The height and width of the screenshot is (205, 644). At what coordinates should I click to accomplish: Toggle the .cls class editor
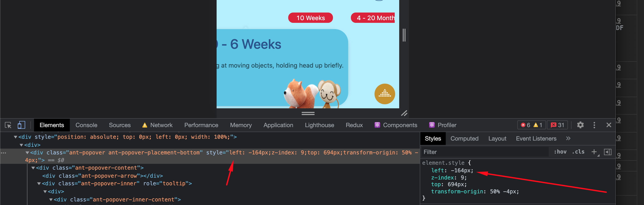click(578, 152)
